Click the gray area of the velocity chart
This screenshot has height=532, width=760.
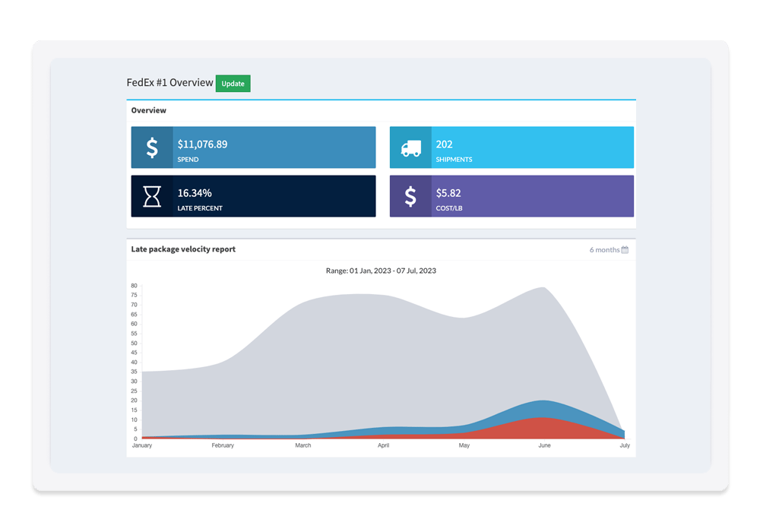click(342, 357)
